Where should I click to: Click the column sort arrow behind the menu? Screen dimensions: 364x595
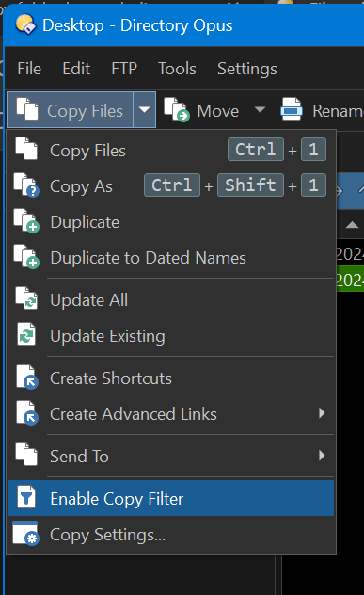click(x=353, y=225)
